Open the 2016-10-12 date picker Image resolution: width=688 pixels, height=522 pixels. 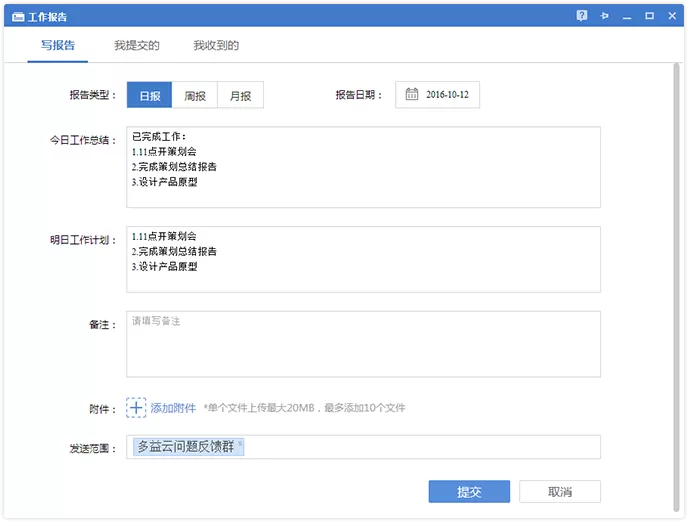[437, 94]
